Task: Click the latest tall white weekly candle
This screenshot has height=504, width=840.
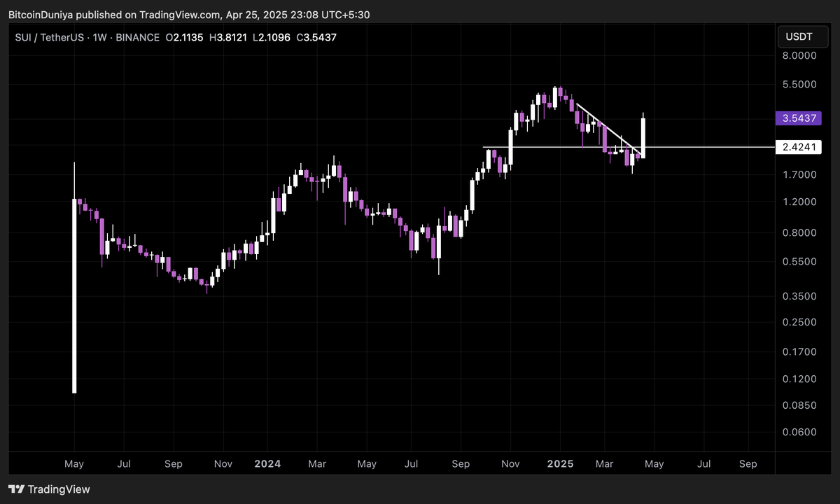Action: coord(643,137)
